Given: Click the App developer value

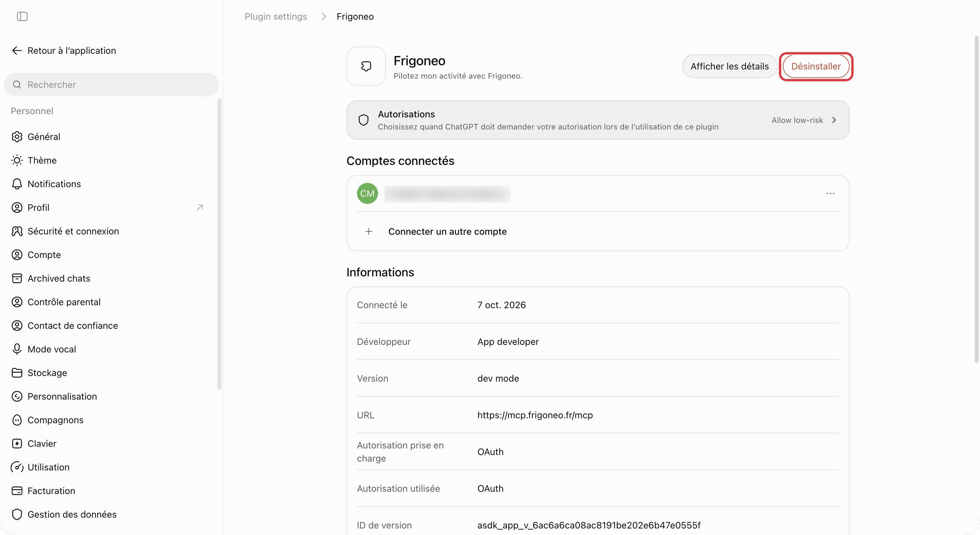Looking at the screenshot, I should click(508, 342).
